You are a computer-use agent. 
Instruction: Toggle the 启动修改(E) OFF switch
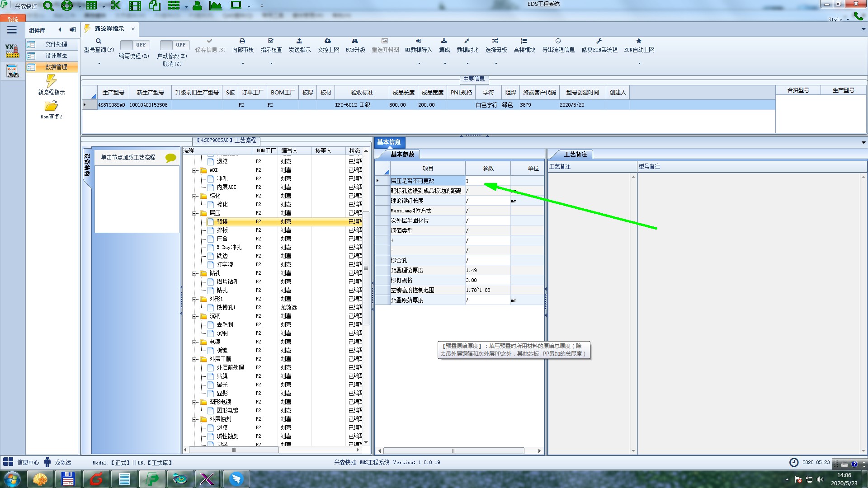(174, 45)
